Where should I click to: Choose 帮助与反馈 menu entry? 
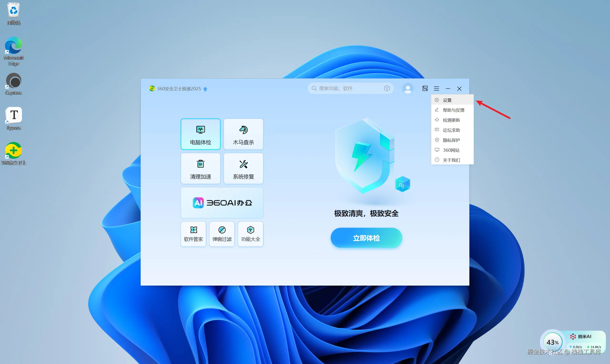[453, 110]
